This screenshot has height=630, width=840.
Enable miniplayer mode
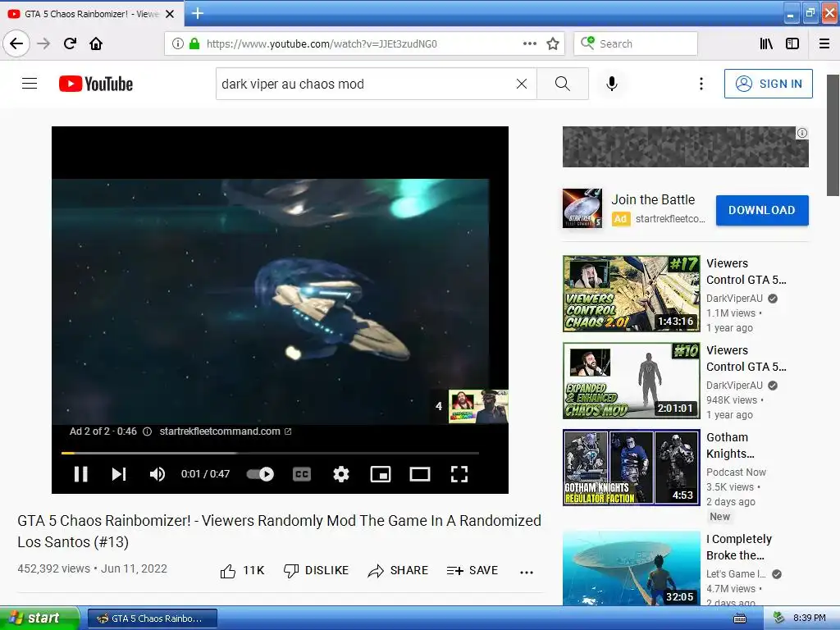tap(381, 474)
